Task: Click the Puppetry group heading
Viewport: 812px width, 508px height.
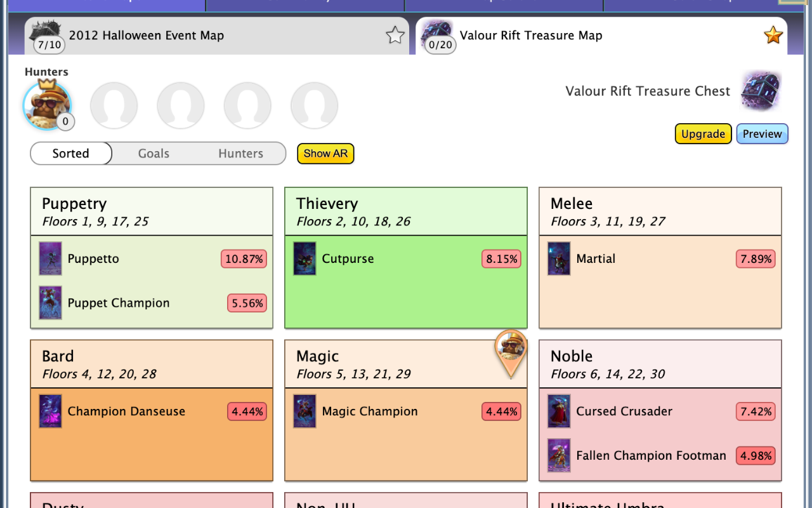Action: 74,204
